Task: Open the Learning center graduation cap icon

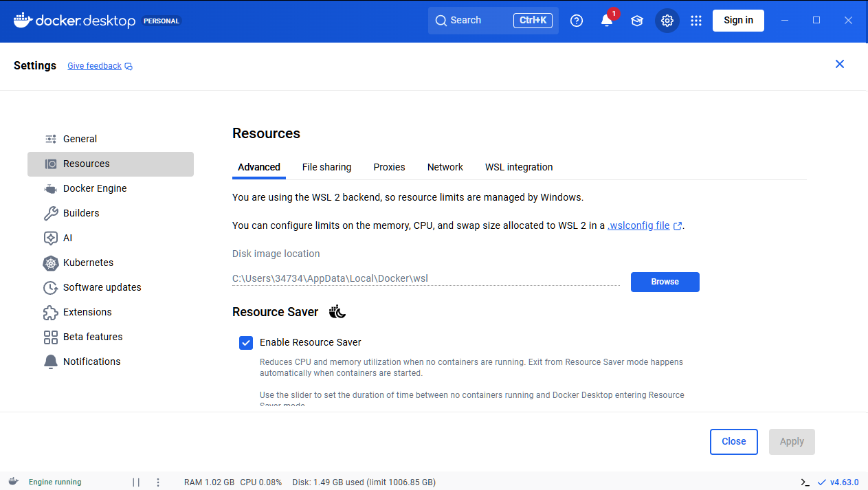Action: click(x=637, y=21)
